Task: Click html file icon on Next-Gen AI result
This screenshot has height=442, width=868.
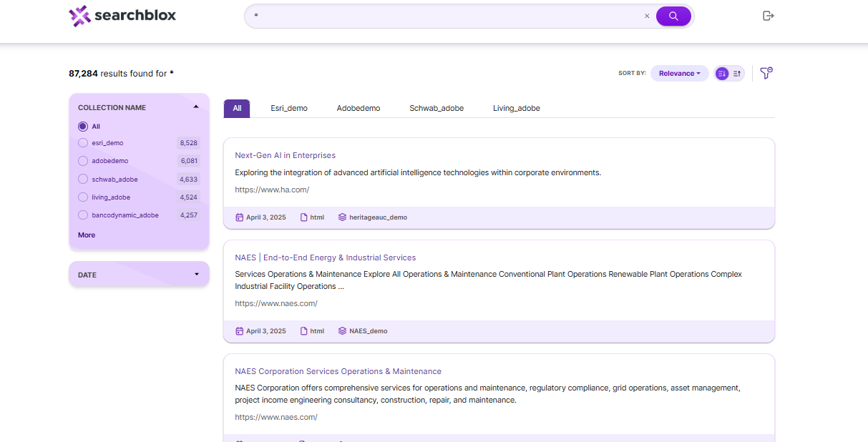Action: (x=303, y=217)
